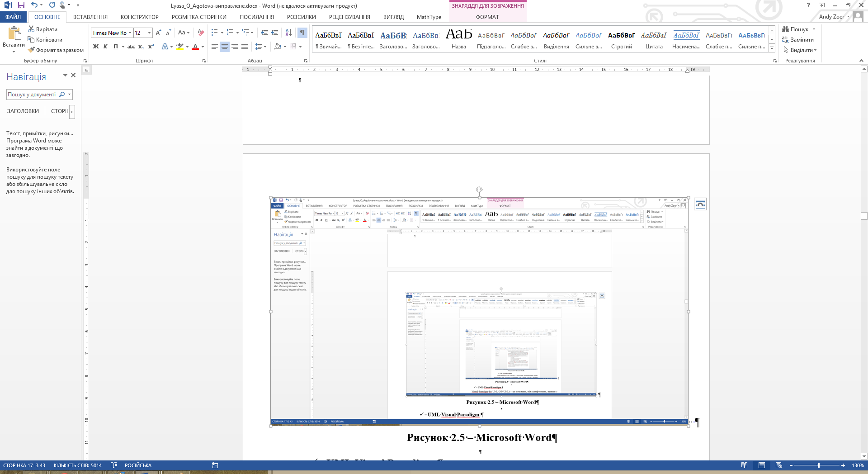The width and height of the screenshot is (868, 474).
Task: Switch to КОНСТРУКТОР tab
Action: 140,17
